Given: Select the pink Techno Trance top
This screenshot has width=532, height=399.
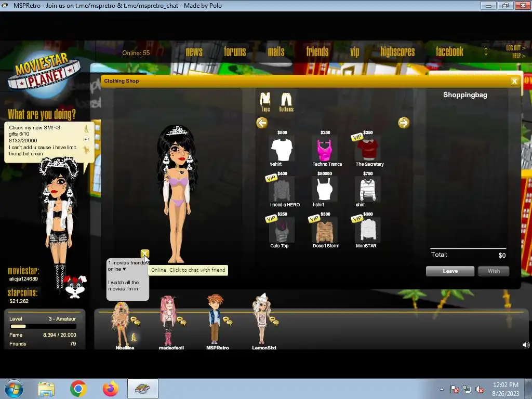Looking at the screenshot, I should coord(325,150).
